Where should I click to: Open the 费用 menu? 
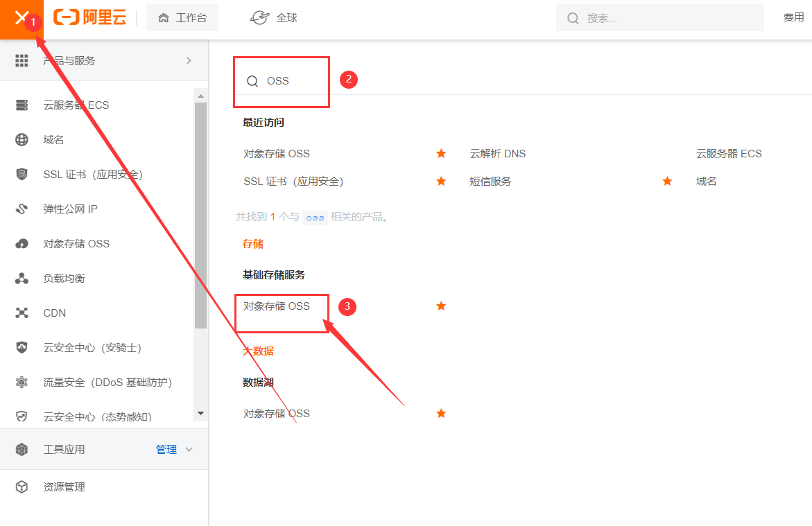point(793,17)
